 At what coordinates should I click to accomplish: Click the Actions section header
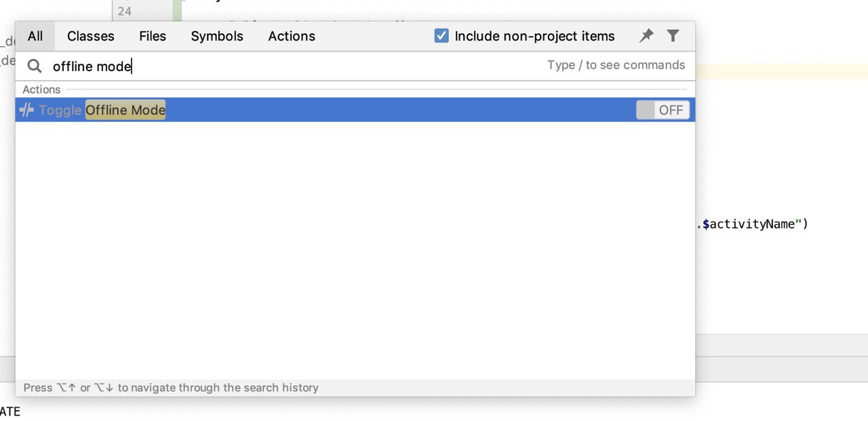[x=41, y=89]
